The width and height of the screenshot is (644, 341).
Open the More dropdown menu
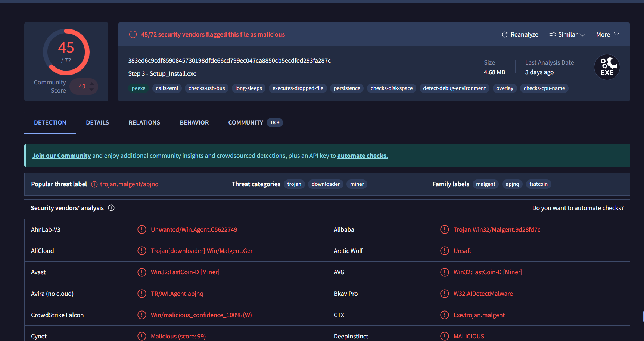pyautogui.click(x=607, y=34)
